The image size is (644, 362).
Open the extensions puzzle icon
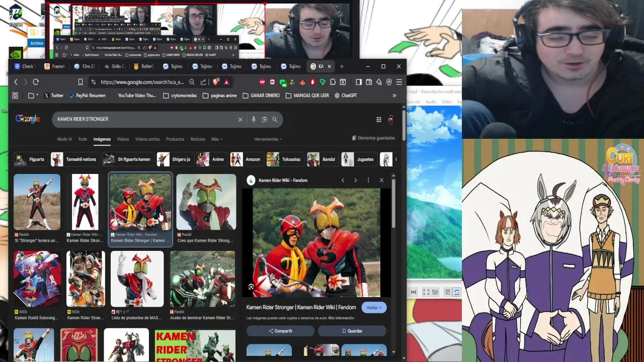click(333, 82)
